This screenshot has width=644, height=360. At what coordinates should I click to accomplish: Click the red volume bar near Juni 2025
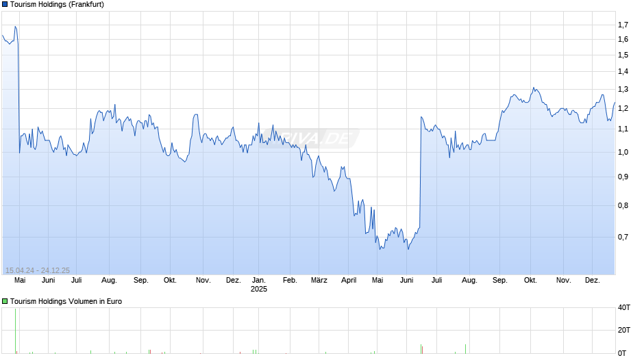(422, 350)
